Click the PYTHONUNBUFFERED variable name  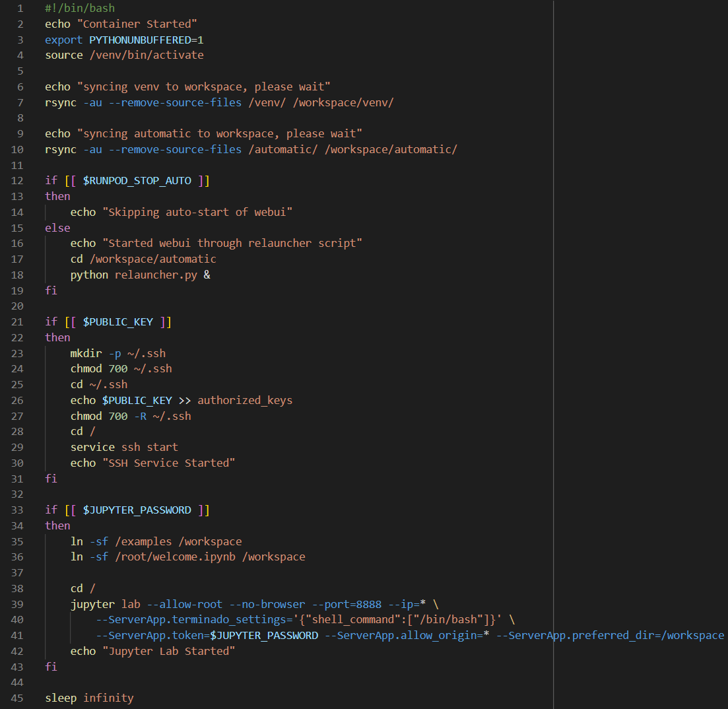(143, 40)
